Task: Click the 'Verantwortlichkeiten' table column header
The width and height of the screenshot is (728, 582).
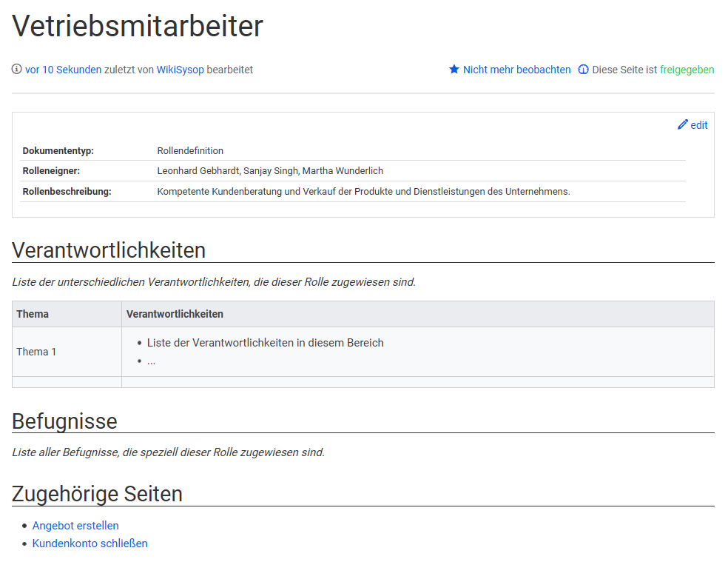Action: coord(175,314)
